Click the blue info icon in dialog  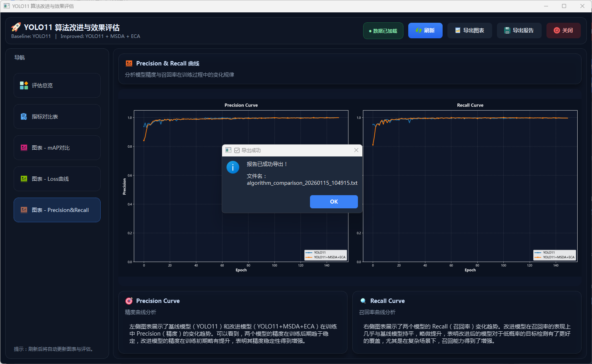pyautogui.click(x=233, y=167)
